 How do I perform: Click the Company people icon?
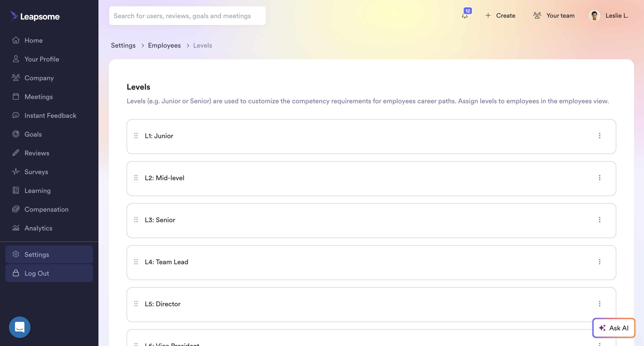tap(16, 78)
